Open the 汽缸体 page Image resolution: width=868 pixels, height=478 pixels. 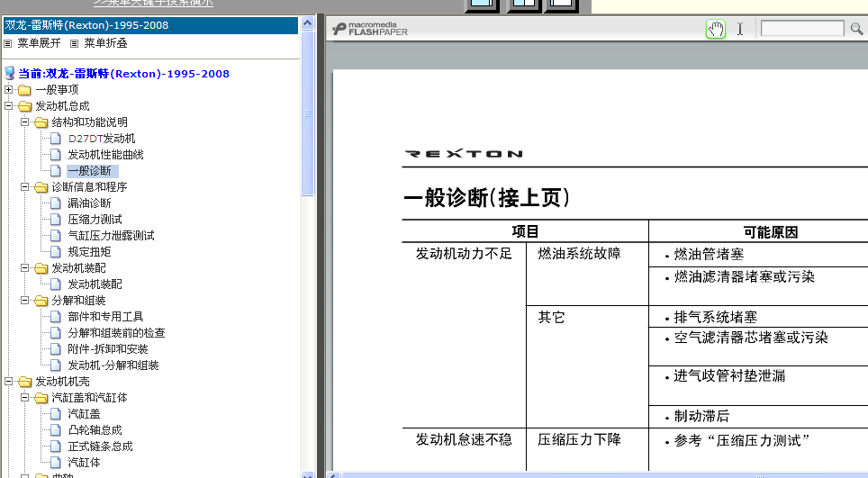(x=84, y=463)
